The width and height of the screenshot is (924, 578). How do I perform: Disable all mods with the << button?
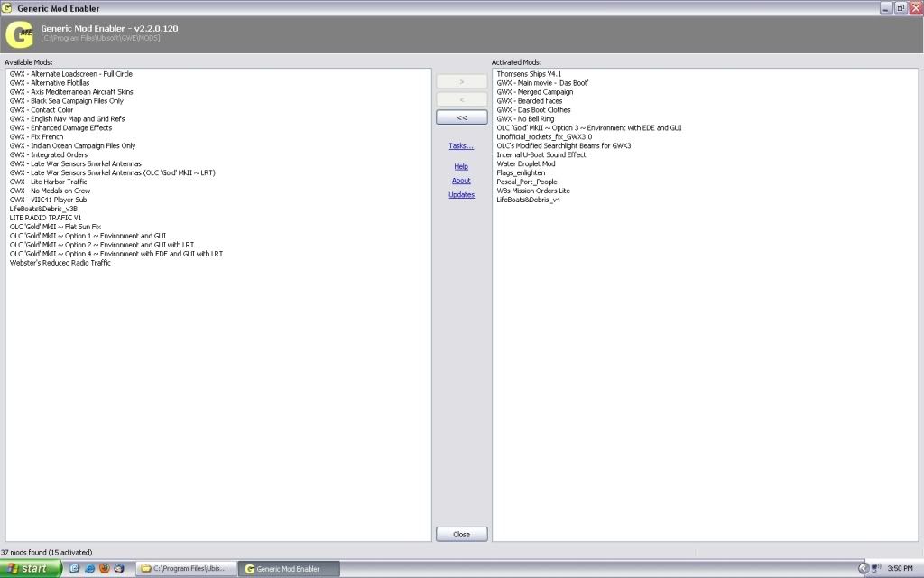(461, 117)
